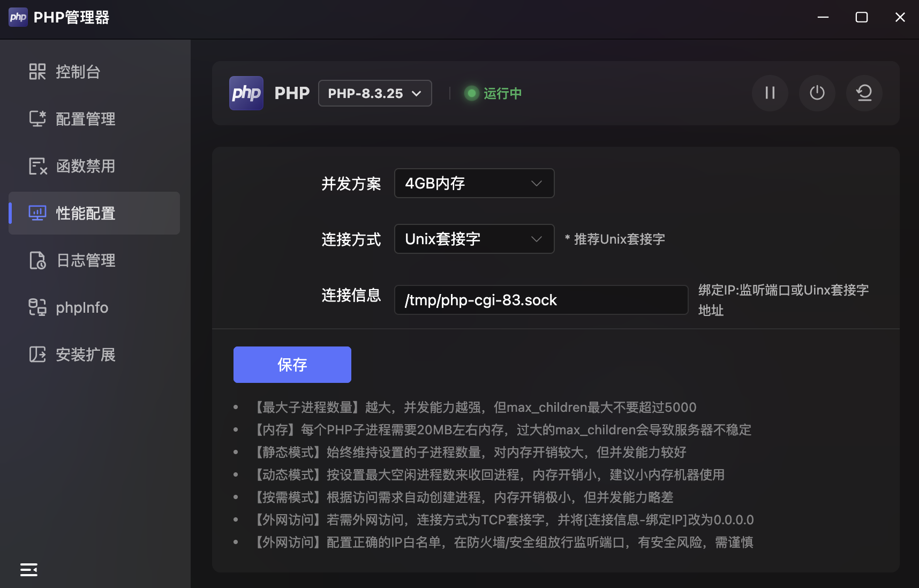Close the PHP管理器 window

(900, 17)
